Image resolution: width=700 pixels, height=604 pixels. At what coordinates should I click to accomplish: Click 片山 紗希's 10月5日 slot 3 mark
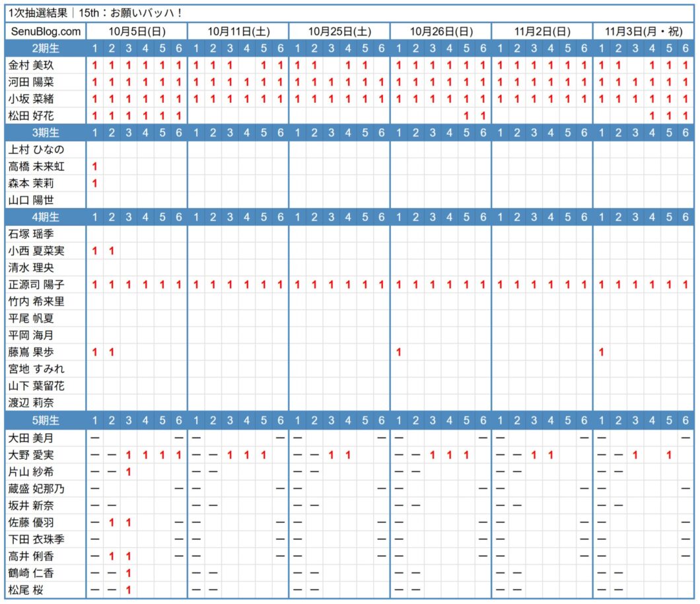click(x=129, y=472)
